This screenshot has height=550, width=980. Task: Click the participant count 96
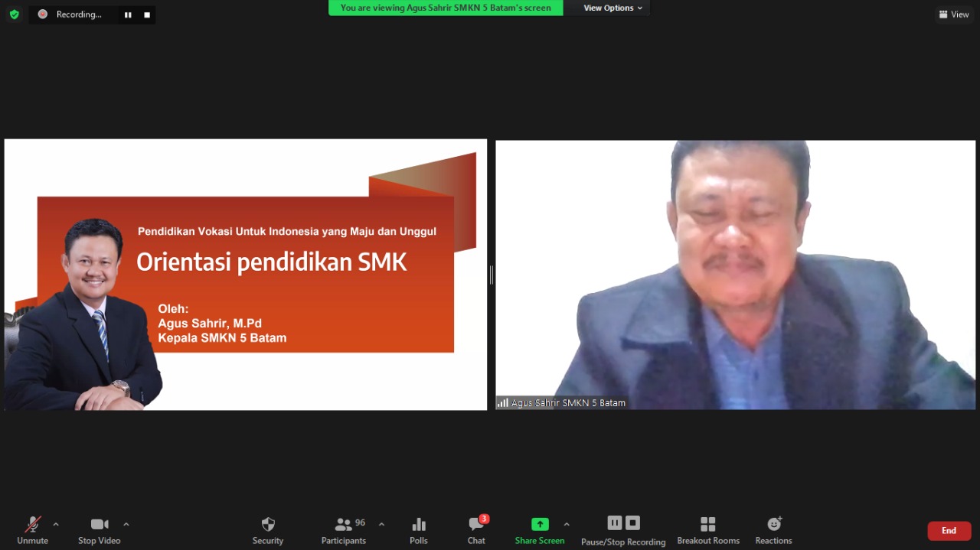(x=360, y=523)
